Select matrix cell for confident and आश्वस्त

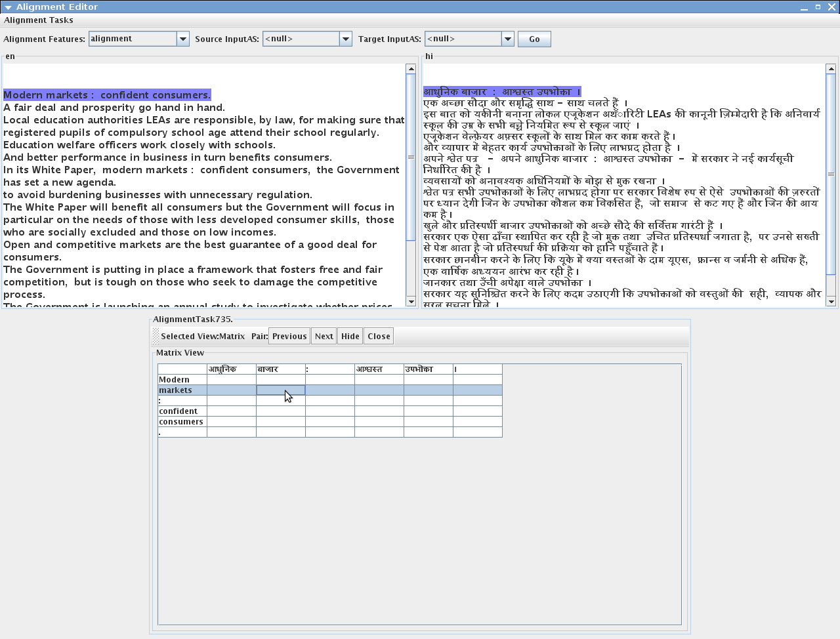click(379, 411)
